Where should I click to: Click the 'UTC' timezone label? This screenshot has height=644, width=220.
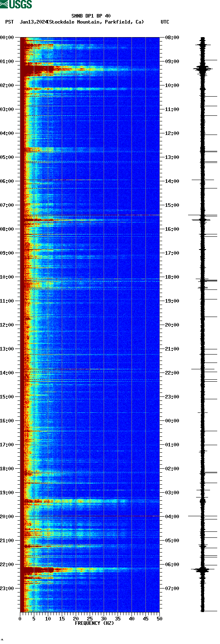click(x=165, y=22)
